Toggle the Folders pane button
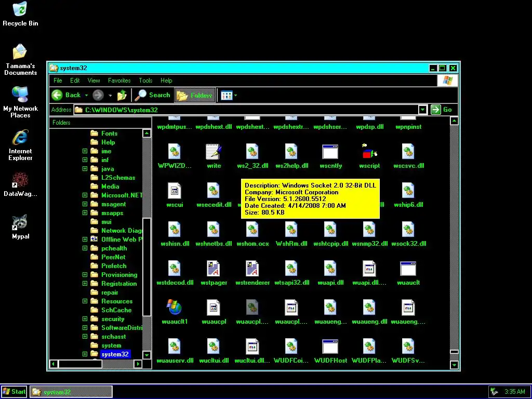The image size is (532, 399). 195,96
